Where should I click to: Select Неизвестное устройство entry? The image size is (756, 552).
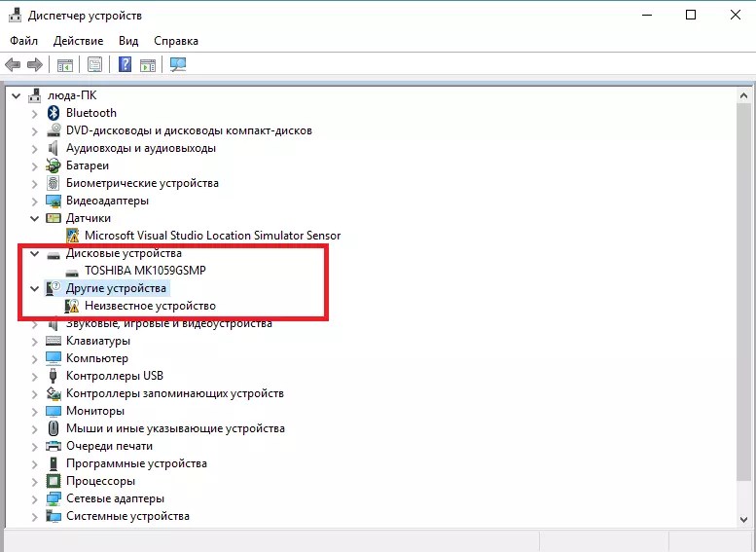click(x=150, y=306)
